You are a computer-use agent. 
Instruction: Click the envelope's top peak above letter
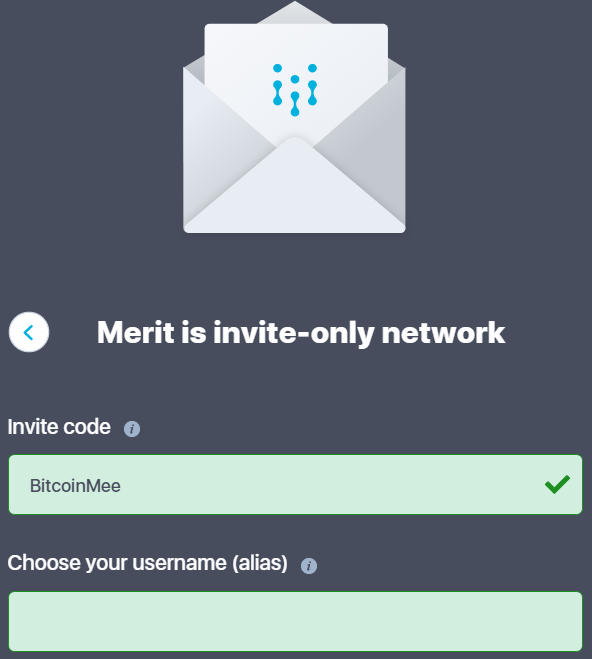pyautogui.click(x=295, y=13)
